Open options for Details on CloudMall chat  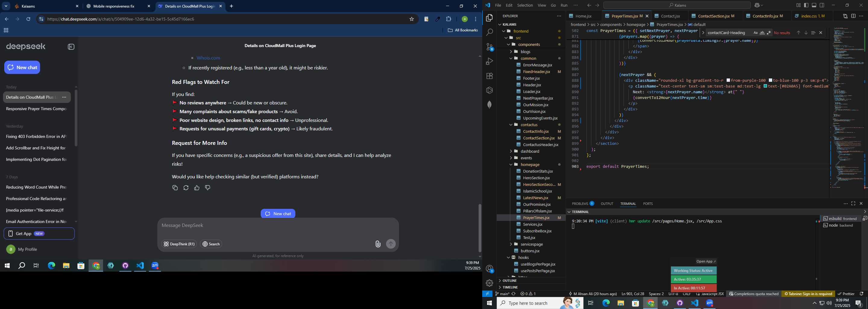click(x=64, y=97)
